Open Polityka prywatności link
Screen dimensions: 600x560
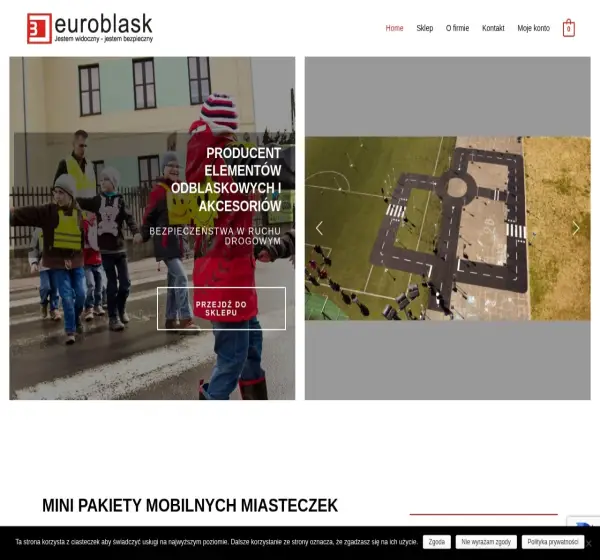(553, 542)
